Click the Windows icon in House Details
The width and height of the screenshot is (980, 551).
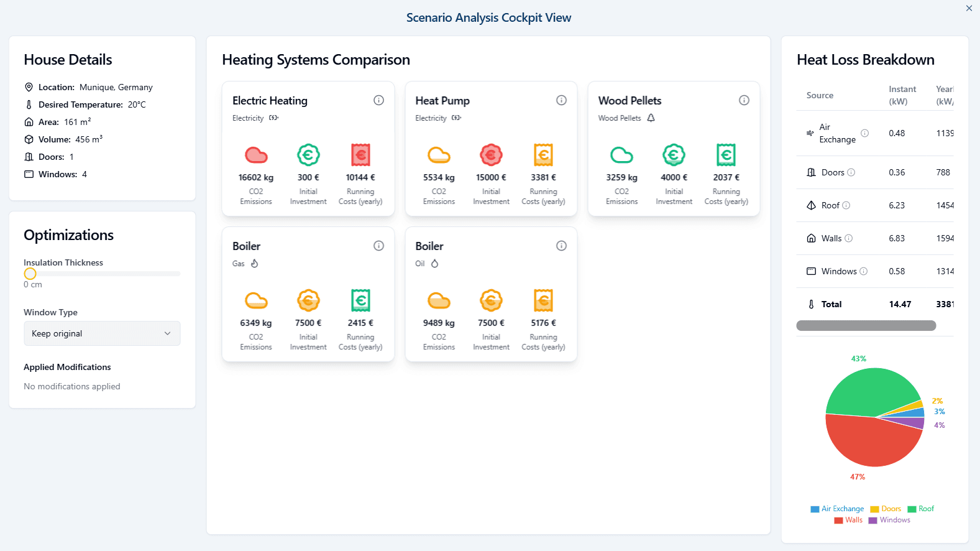tap(29, 174)
